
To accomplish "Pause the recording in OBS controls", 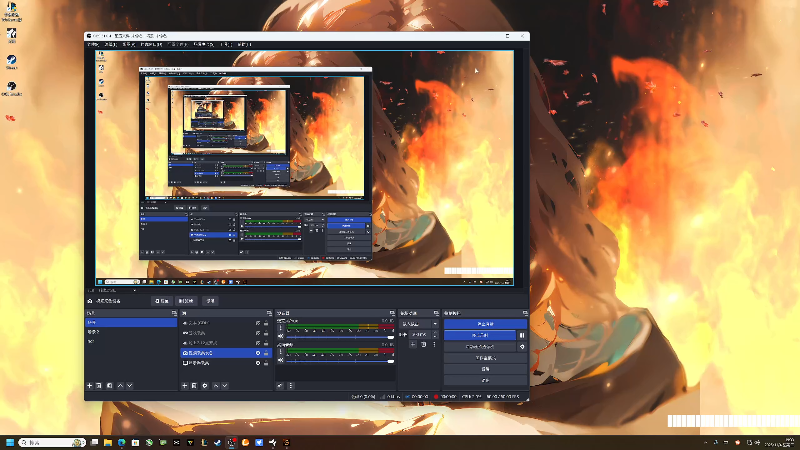I will pyautogui.click(x=522, y=335).
